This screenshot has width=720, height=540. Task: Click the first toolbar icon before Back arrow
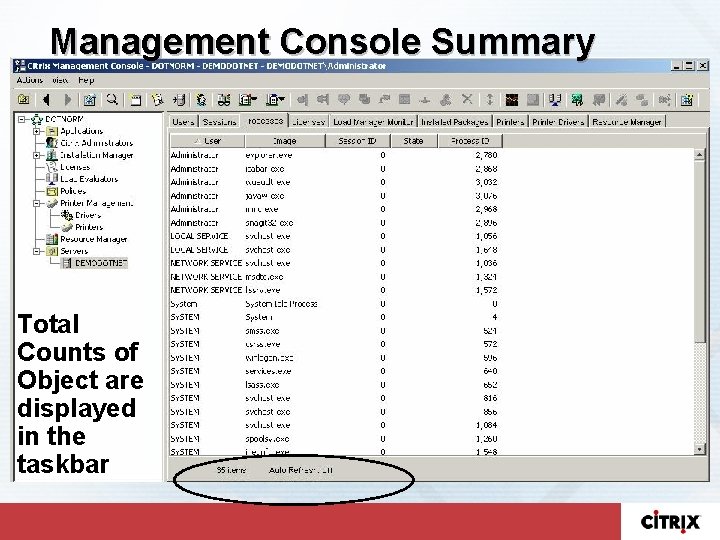point(23,99)
